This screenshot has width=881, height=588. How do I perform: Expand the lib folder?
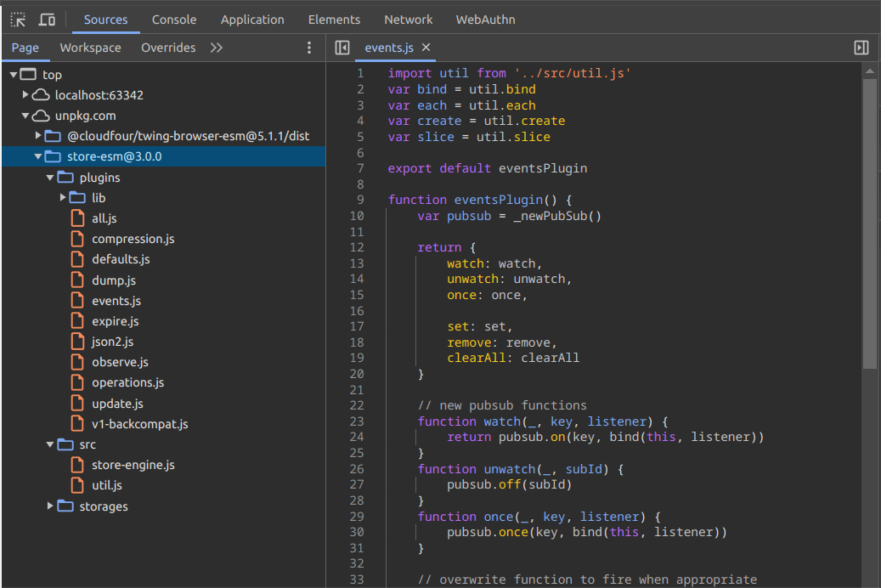[63, 198]
